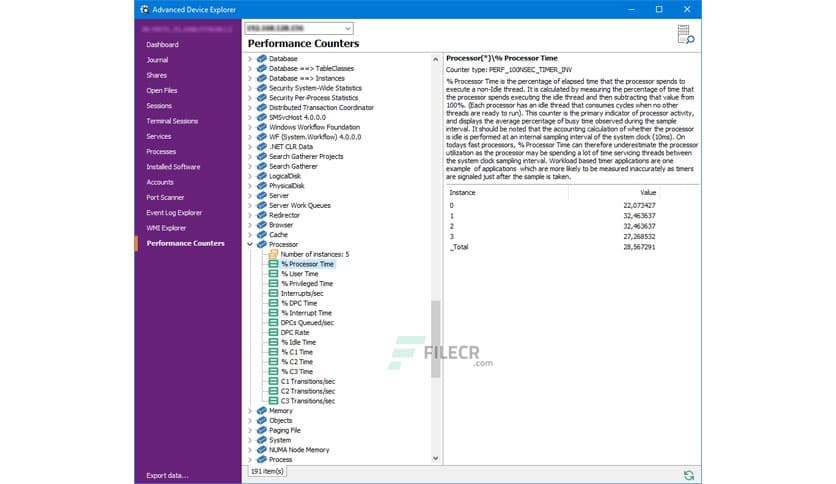Click the counter tree scrollbar thumb
The height and width of the screenshot is (484, 836).
436,339
